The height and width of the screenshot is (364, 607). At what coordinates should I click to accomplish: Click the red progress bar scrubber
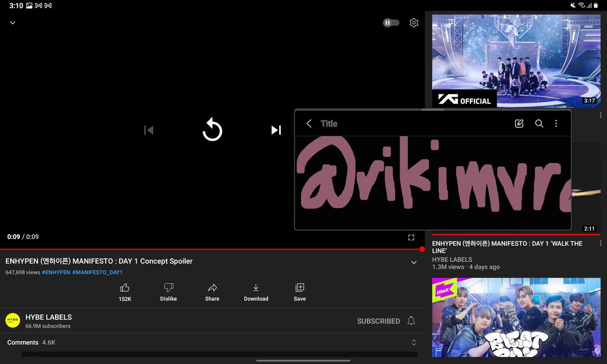[x=422, y=249]
